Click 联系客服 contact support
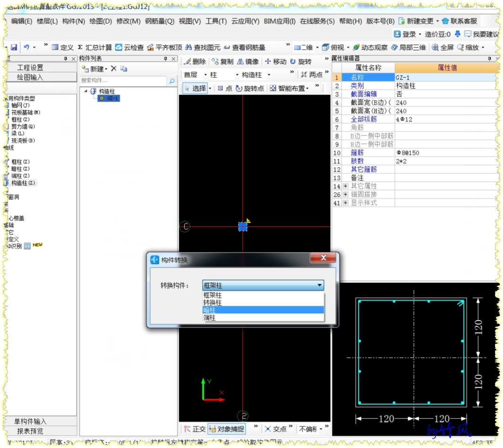 (460, 21)
